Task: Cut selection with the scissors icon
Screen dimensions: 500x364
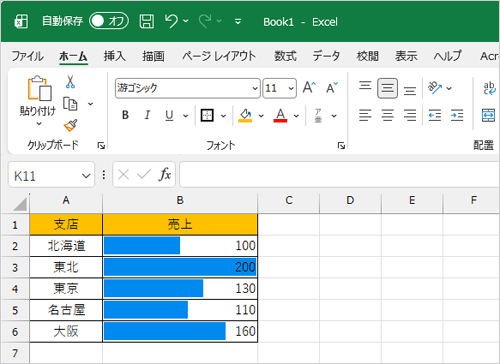Action: tap(70, 82)
